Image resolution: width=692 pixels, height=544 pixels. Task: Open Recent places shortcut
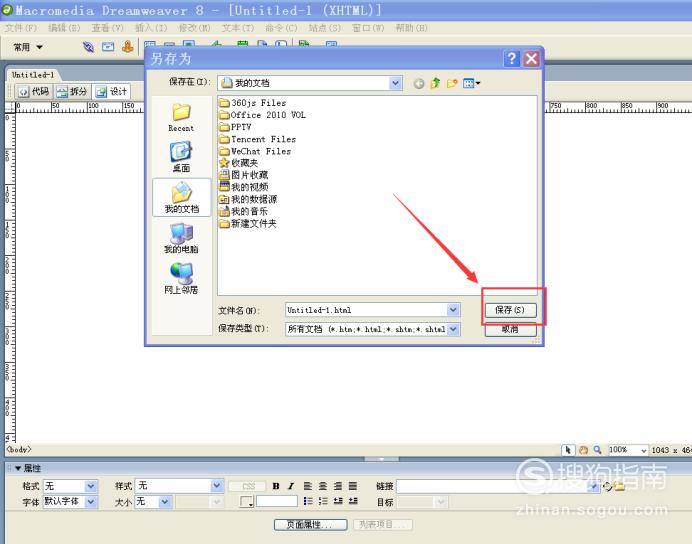click(x=181, y=117)
